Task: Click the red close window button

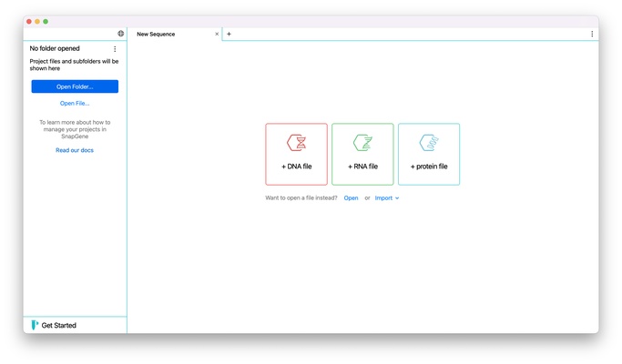Action: pos(29,22)
